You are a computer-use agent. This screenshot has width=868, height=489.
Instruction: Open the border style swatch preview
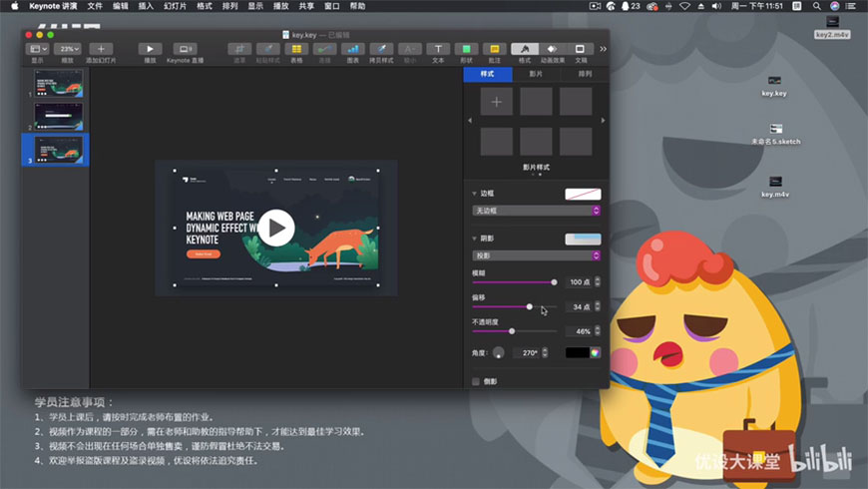tap(583, 195)
